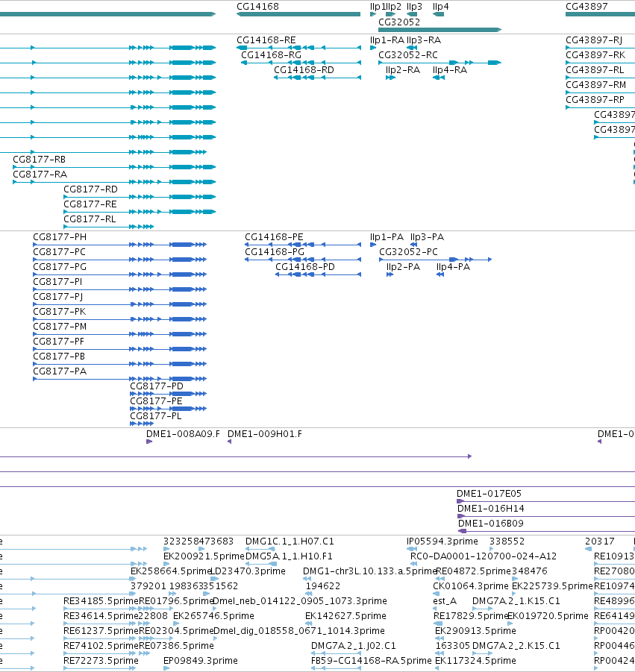Select protein CG8177-PI label
635x672 pixels.
click(57, 282)
